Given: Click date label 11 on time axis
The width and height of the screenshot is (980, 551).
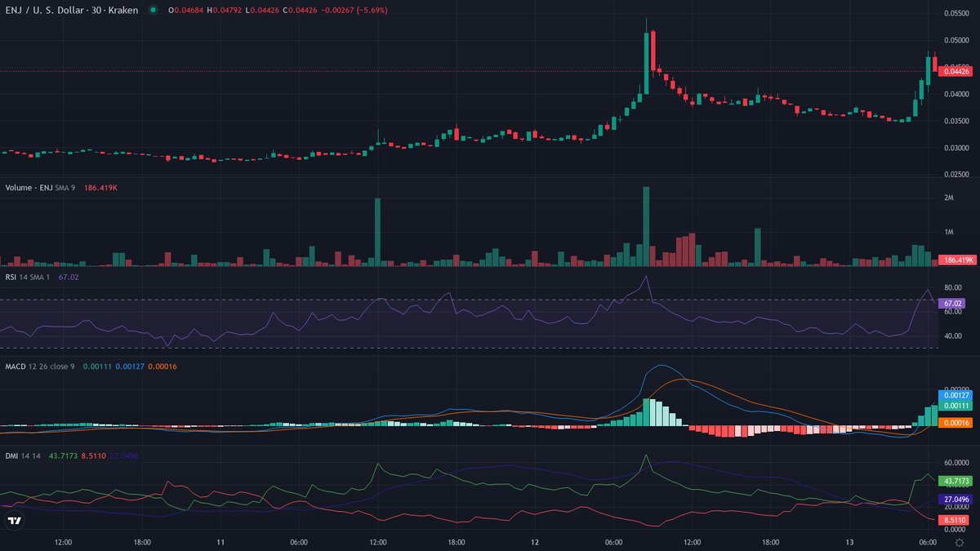Looking at the screenshot, I should (x=221, y=542).
